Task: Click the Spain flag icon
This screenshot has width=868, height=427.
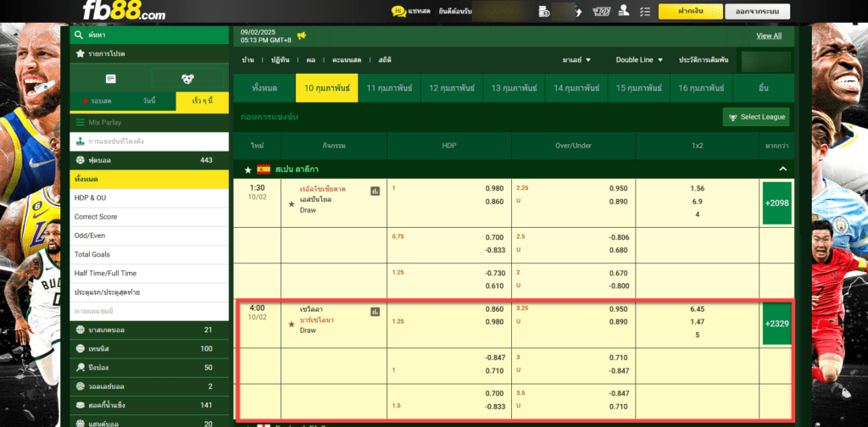Action: [x=264, y=169]
